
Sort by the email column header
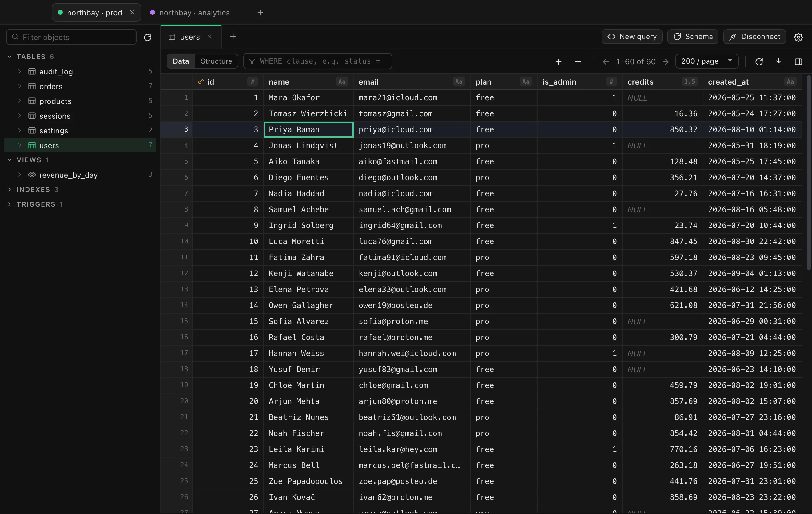pos(368,82)
